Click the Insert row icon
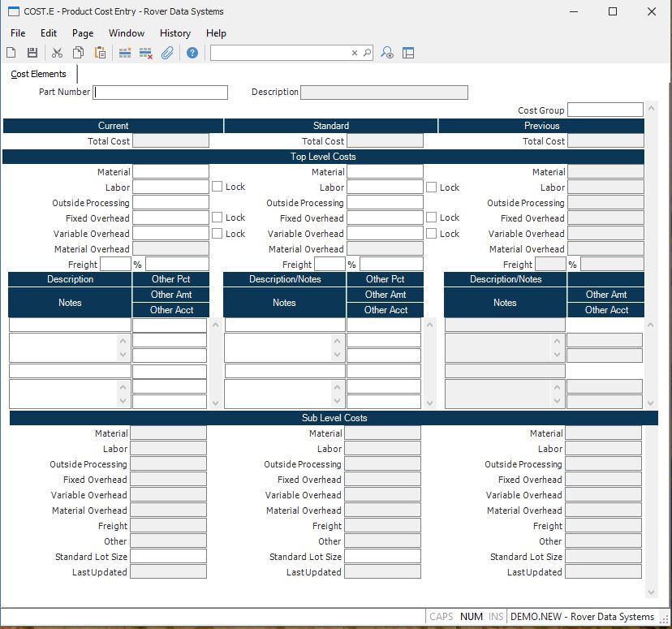Screen dimensions: 672x629 pyautogui.click(x=125, y=53)
